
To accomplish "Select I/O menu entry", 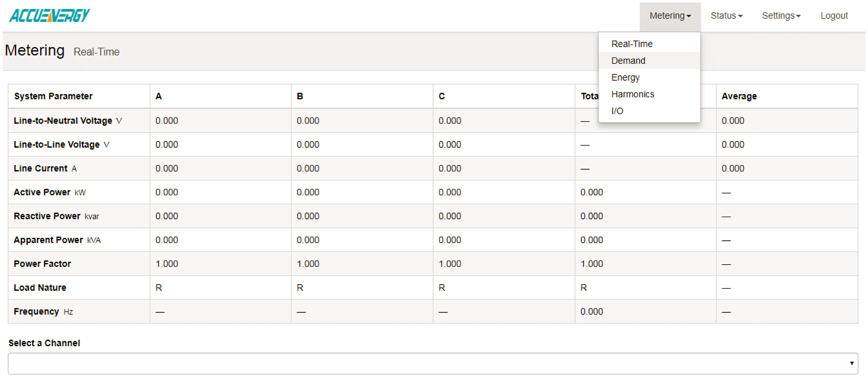I will pos(617,111).
